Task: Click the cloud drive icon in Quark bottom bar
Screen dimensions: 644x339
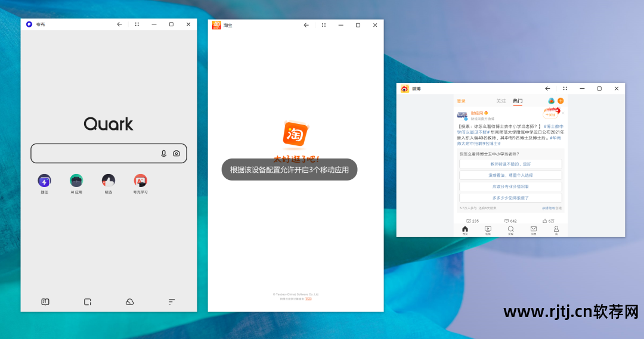Action: (129, 302)
